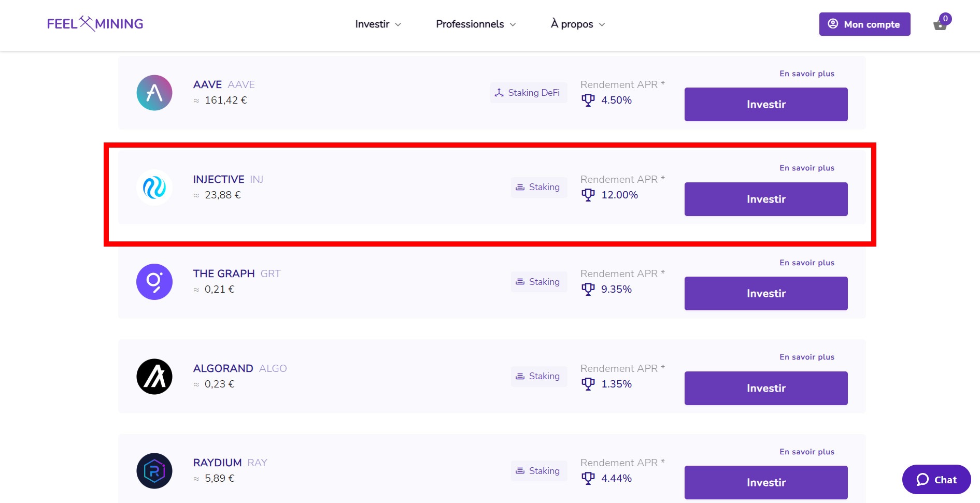Expand the Professionnels menu chevron
Screen dimensions: 980x503
click(x=513, y=24)
